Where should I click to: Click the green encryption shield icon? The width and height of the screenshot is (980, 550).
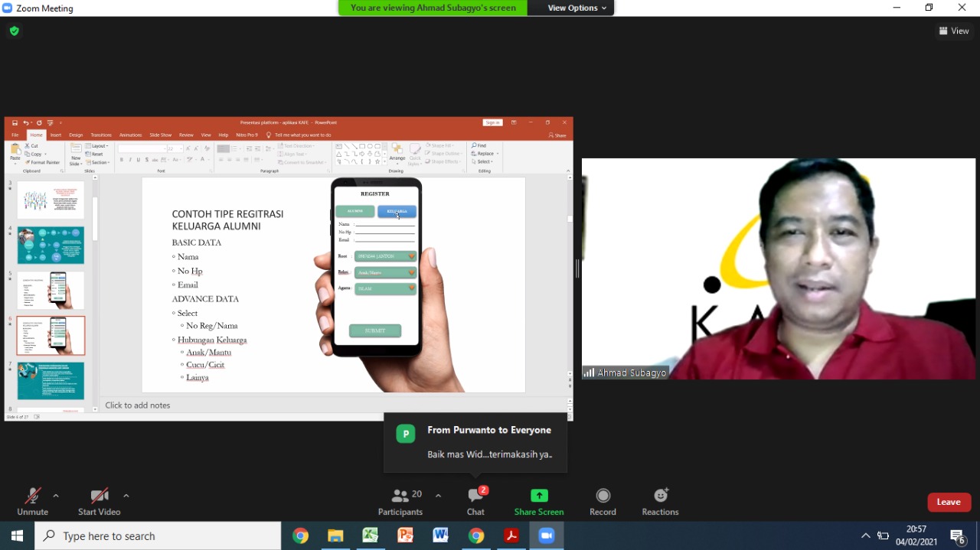pos(14,31)
